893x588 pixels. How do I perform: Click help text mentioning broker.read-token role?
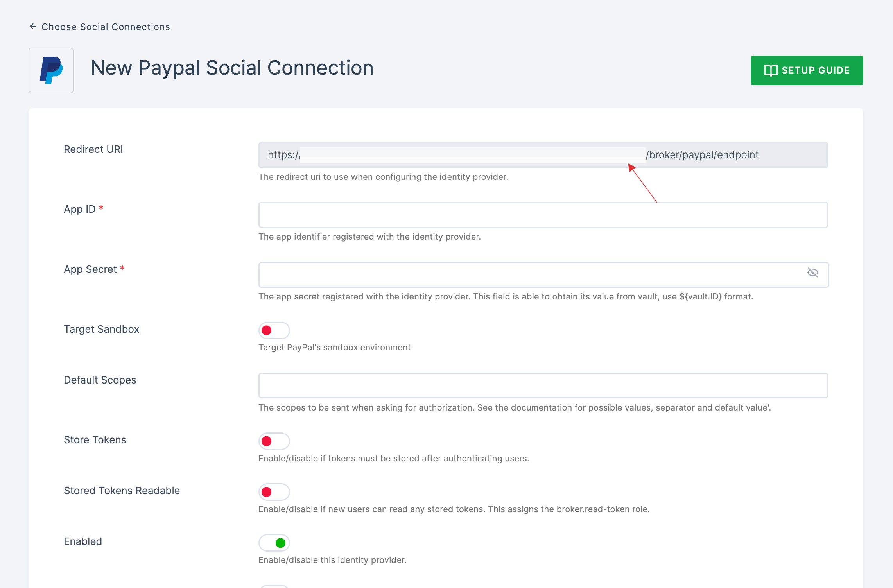click(x=454, y=509)
